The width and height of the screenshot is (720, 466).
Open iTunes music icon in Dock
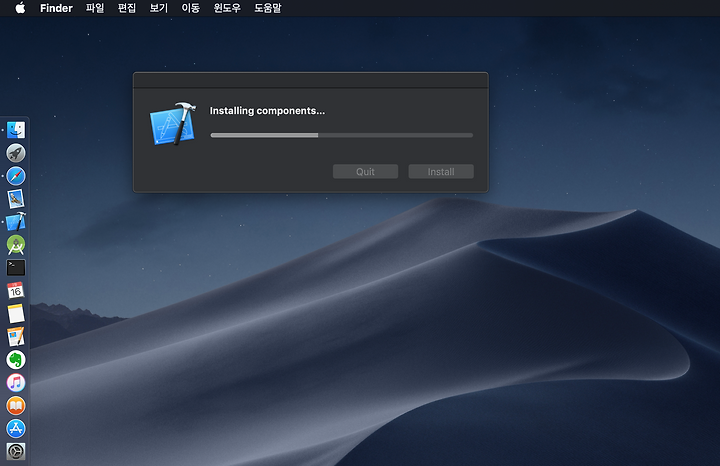16,382
